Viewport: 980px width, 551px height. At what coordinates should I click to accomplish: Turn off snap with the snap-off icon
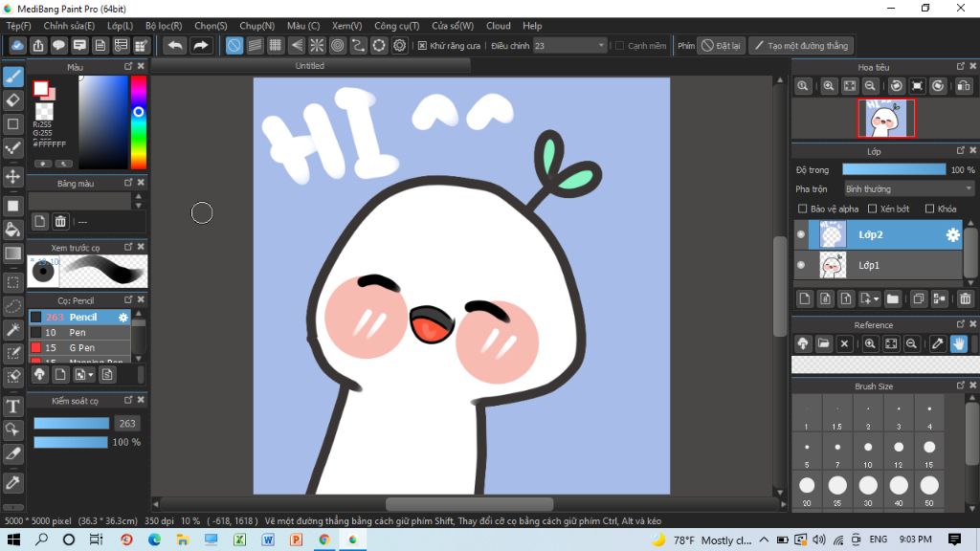click(x=234, y=46)
